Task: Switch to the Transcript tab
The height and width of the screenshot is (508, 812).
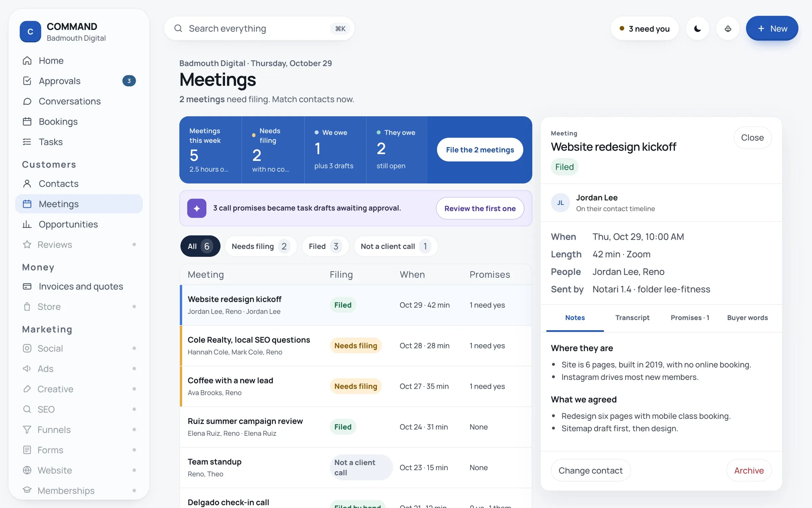Action: 632,318
